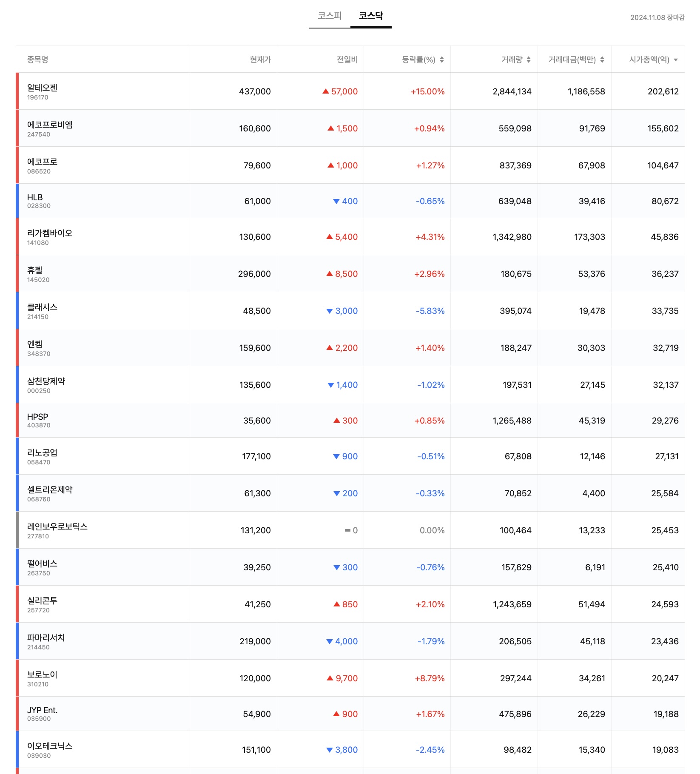The width and height of the screenshot is (700, 774).
Task: Open the 휴젤 stock link
Action: tap(35, 270)
